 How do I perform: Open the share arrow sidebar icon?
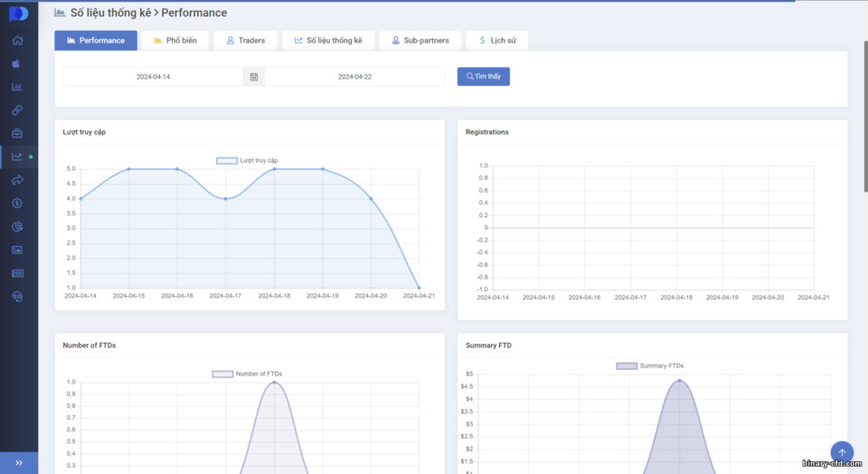tap(17, 180)
